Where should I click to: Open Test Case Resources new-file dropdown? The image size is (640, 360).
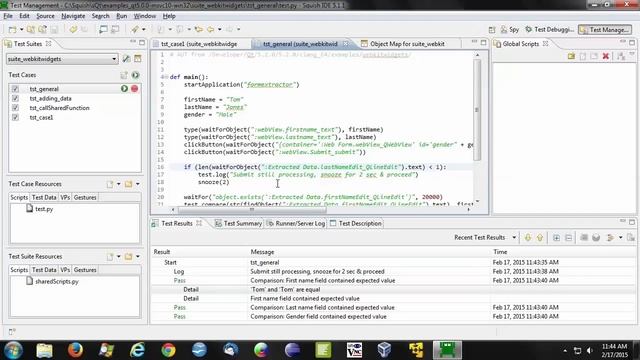click(119, 184)
